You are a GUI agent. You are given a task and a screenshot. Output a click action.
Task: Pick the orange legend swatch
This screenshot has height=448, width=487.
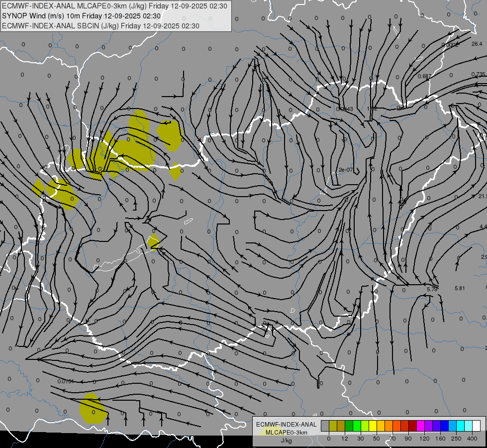pyautogui.click(x=389, y=426)
